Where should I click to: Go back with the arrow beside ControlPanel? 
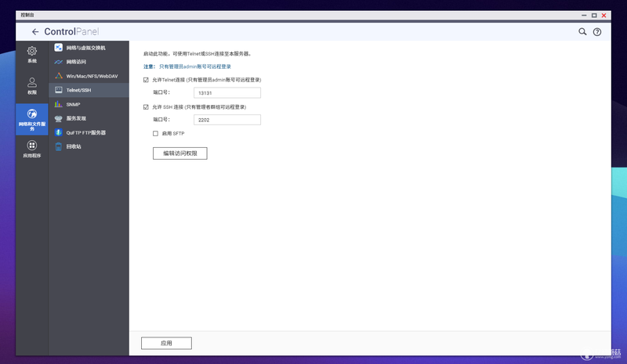point(35,31)
